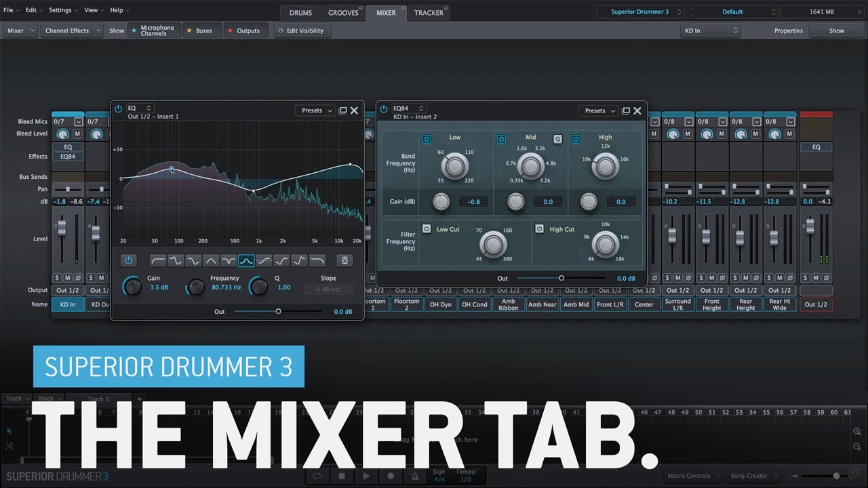Click the EQ84 Mid band frequency knob
Image resolution: width=868 pixels, height=488 pixels.
pos(530,165)
